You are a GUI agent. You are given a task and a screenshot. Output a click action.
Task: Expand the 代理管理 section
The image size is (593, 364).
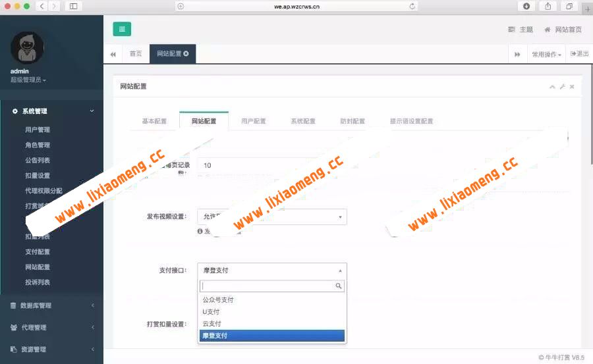52,327
